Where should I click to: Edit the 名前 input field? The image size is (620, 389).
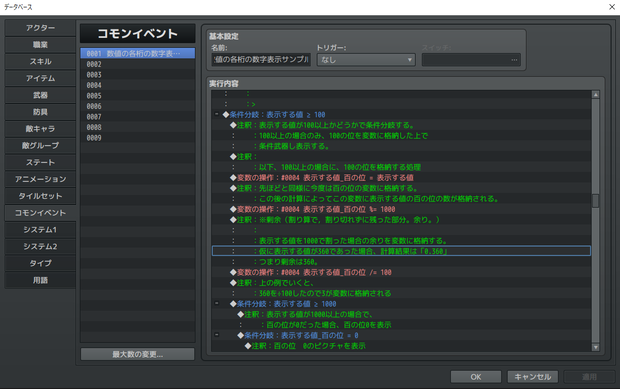[261, 60]
